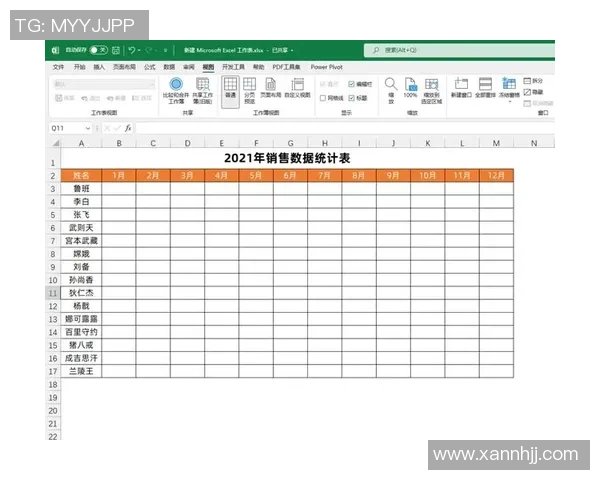Select 普通 (Normal) workbook view

click(230, 91)
